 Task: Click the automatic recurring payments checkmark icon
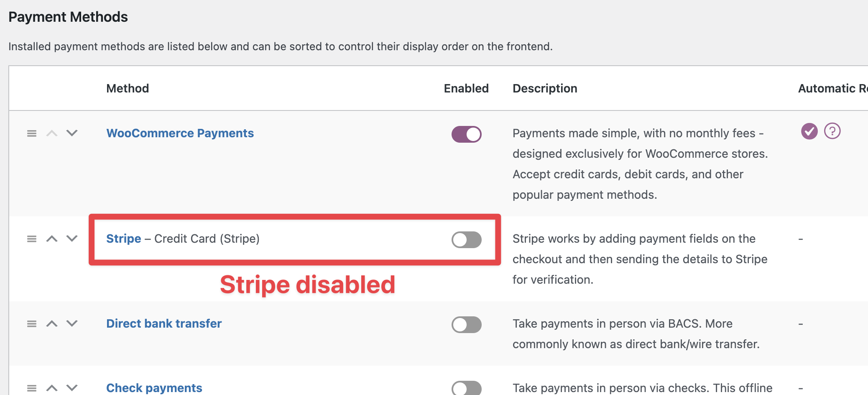click(x=809, y=131)
